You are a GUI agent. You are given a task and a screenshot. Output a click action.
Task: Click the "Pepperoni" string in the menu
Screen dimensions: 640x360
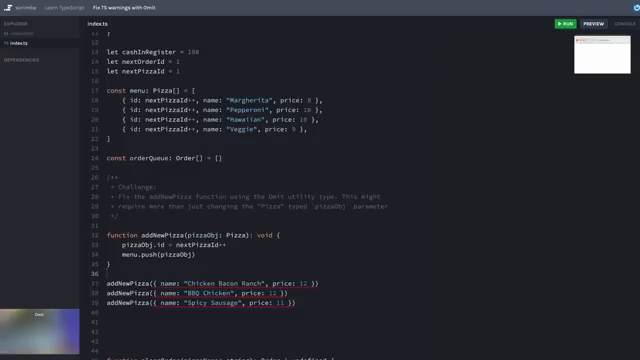pos(247,110)
